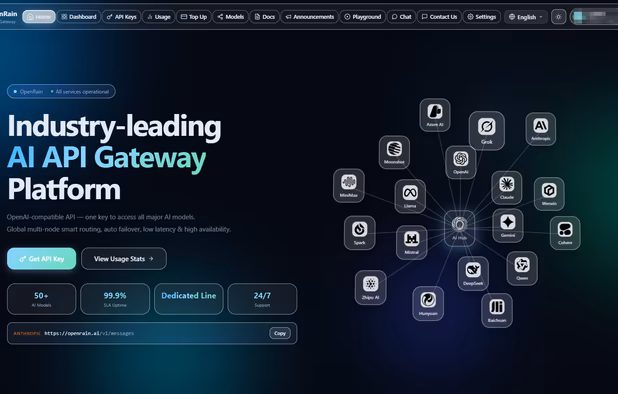Open the Contact Us nav item
The width and height of the screenshot is (618, 394).
point(439,17)
